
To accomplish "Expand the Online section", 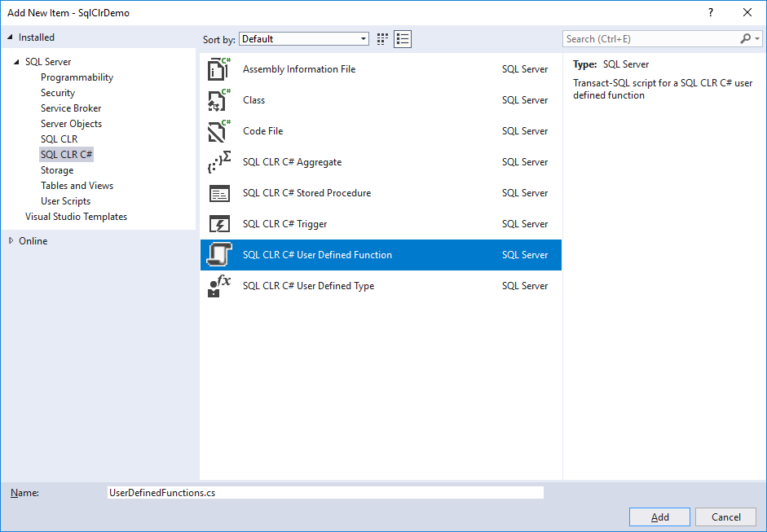I will click(11, 240).
